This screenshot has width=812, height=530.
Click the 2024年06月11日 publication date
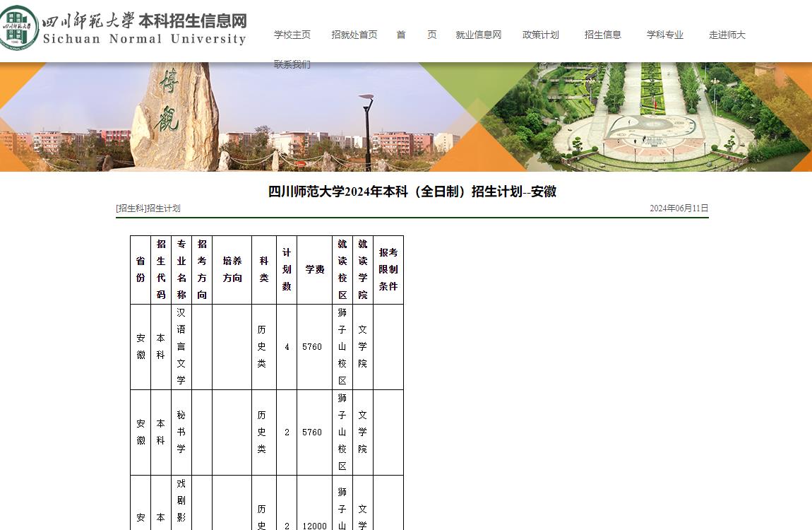tap(679, 208)
